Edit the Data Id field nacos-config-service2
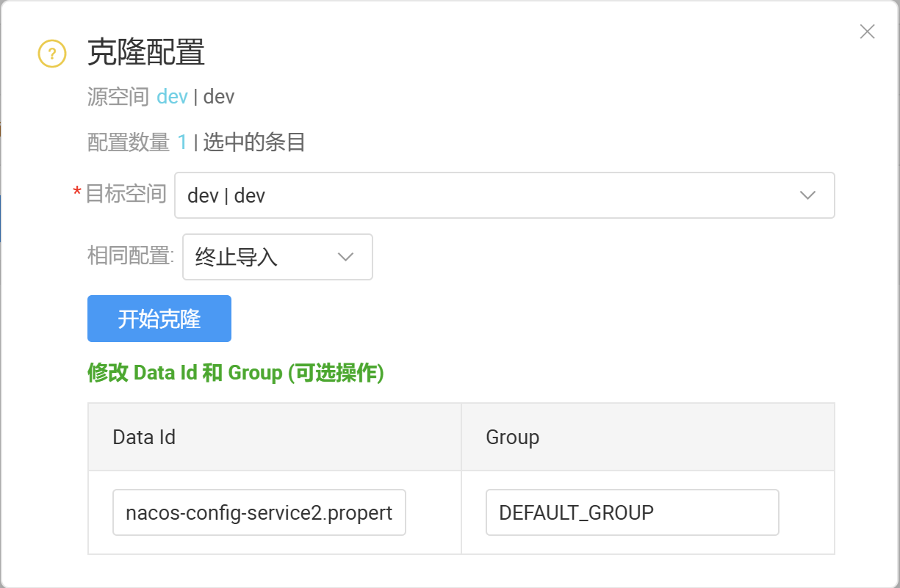 click(259, 512)
